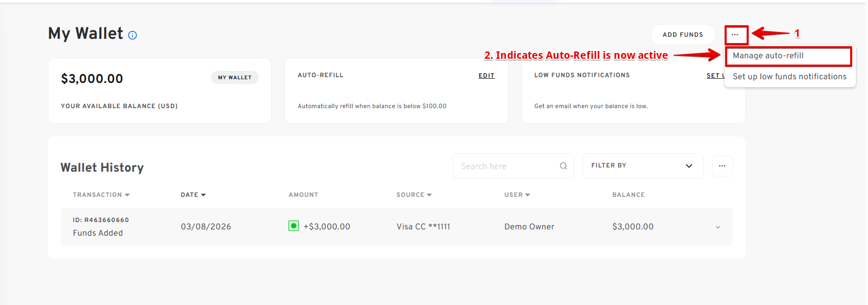Sort by the User column
This screenshot has width=868, height=305.
click(516, 195)
